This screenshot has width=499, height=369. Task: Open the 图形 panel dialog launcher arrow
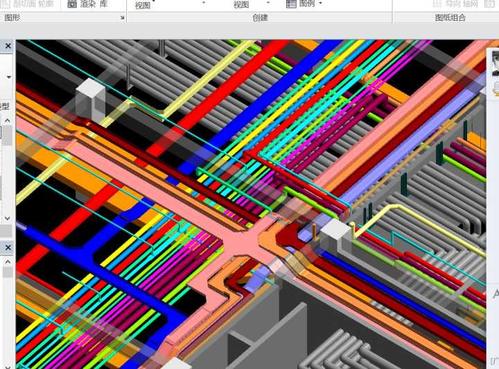click(122, 18)
